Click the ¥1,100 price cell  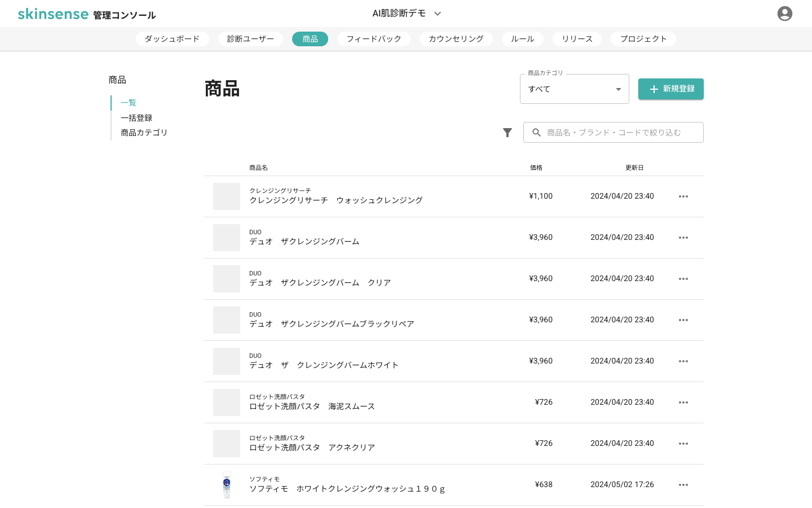click(x=541, y=196)
